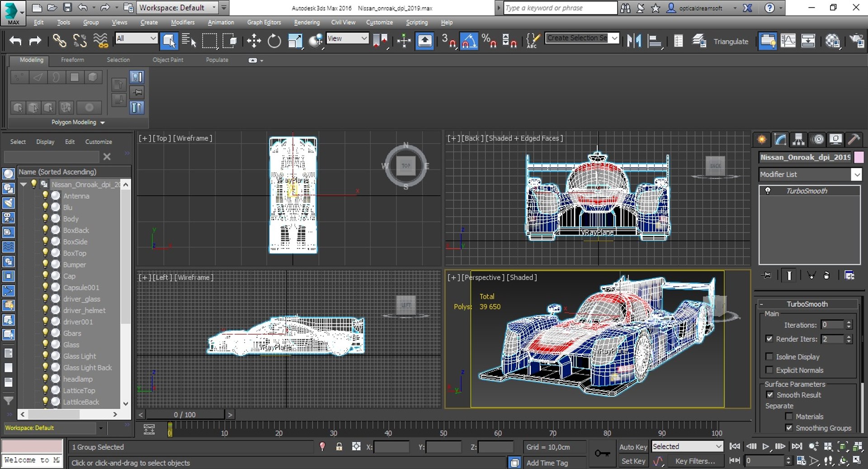Collapse the TurboSmooth rollout header

(807, 304)
